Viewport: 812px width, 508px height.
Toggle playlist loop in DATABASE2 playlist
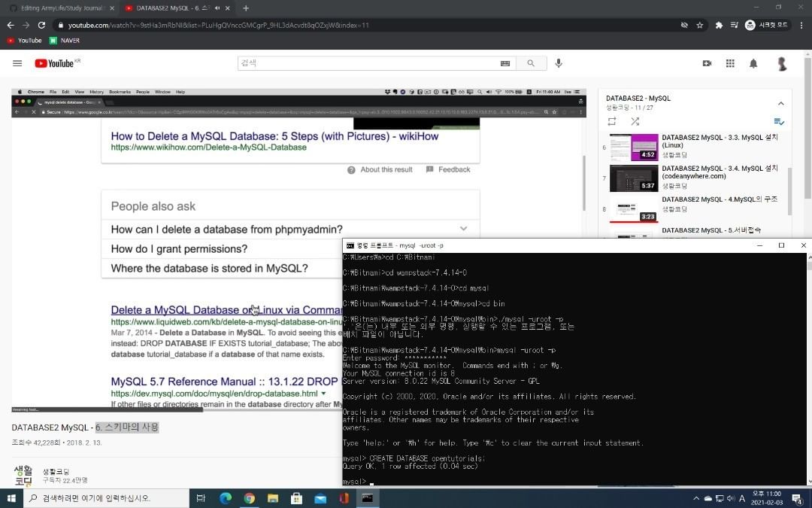[611, 121]
